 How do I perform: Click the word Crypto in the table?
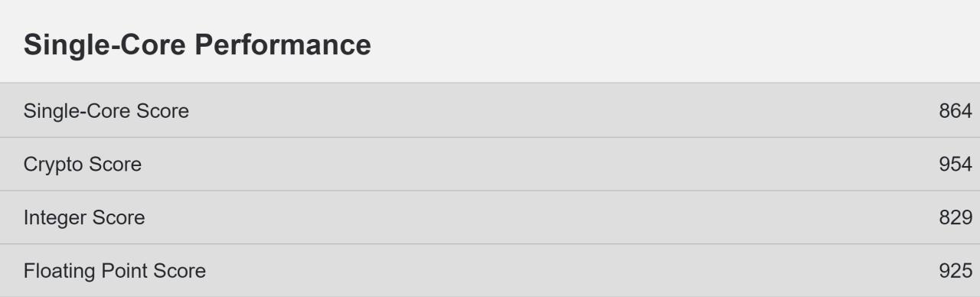pos(54,165)
